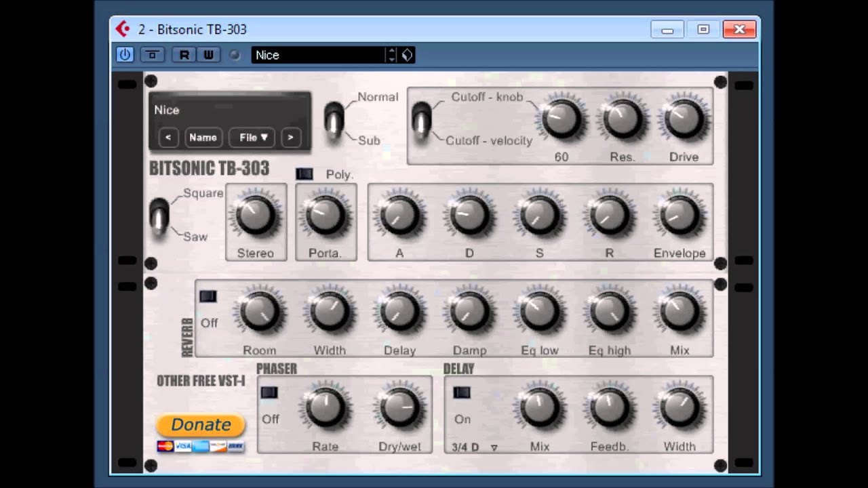This screenshot has height=488, width=868.
Task: Click the BITSONIC TB-303 logo text
Action: pos(209,168)
